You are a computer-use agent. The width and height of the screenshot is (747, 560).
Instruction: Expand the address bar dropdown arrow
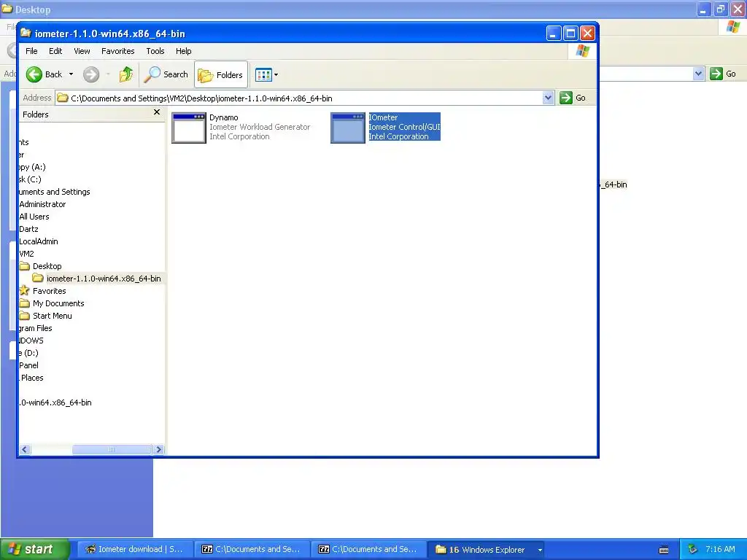549,98
